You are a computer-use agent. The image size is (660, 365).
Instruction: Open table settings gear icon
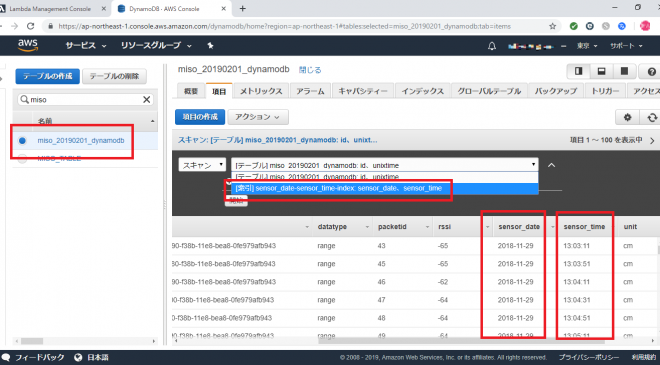click(x=627, y=117)
